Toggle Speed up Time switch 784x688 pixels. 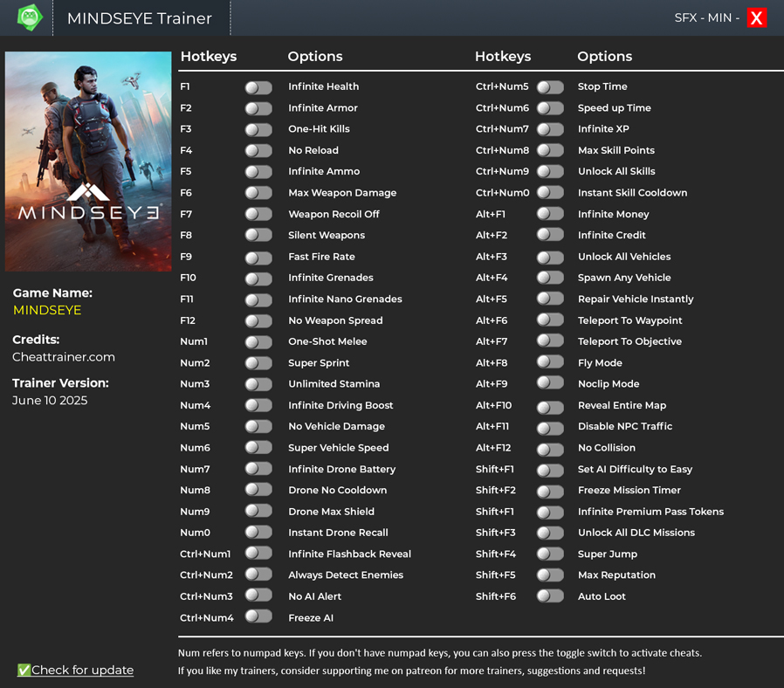pyautogui.click(x=551, y=108)
